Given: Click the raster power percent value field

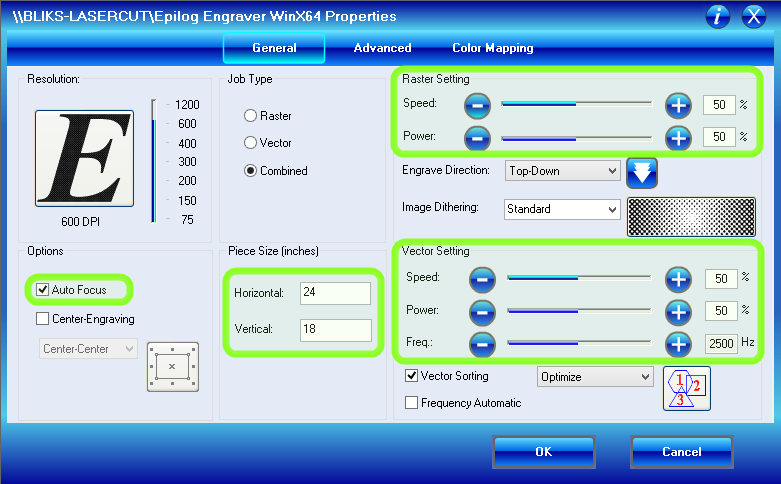Looking at the screenshot, I should (x=719, y=137).
